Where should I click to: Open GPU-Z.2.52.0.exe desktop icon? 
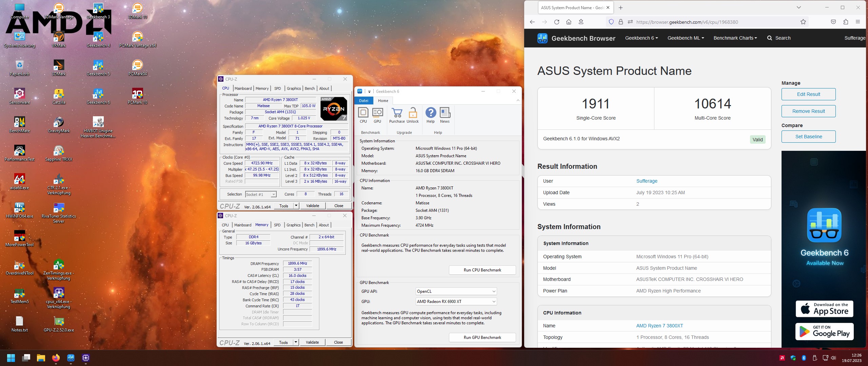tap(59, 324)
